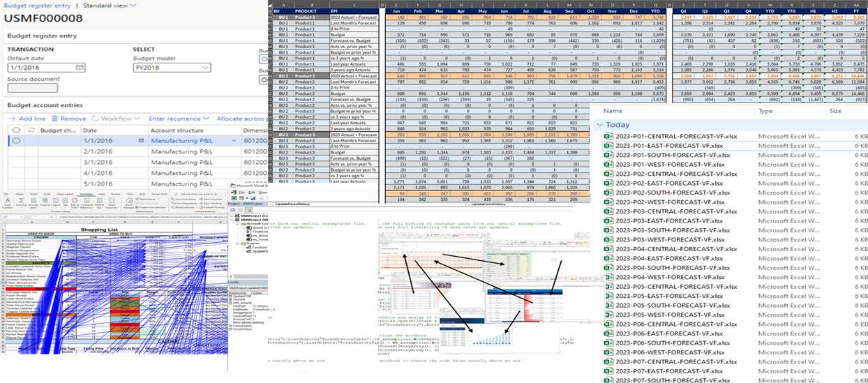Viewport: 868px width, 383px height.
Task: Open the Excel Name Box dropdown
Action: (x=22, y=217)
